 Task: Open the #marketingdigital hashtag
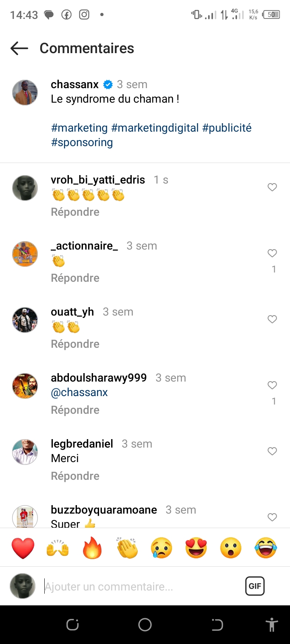(155, 128)
